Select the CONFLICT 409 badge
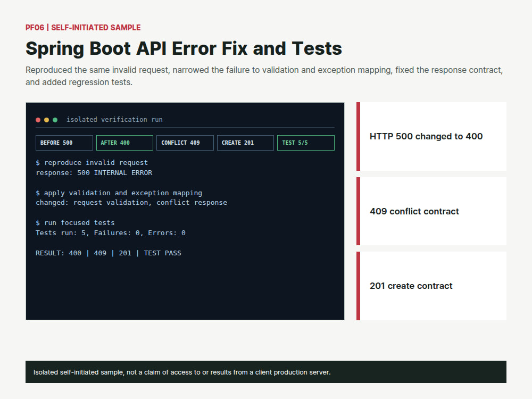The width and height of the screenshot is (532, 399). pos(185,143)
